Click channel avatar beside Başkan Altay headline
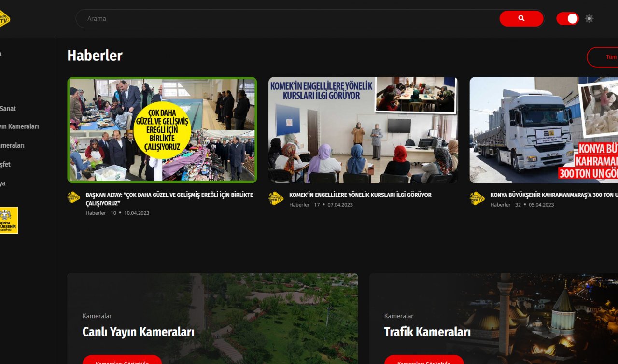Image resolution: width=618 pixels, height=364 pixels. point(74,197)
